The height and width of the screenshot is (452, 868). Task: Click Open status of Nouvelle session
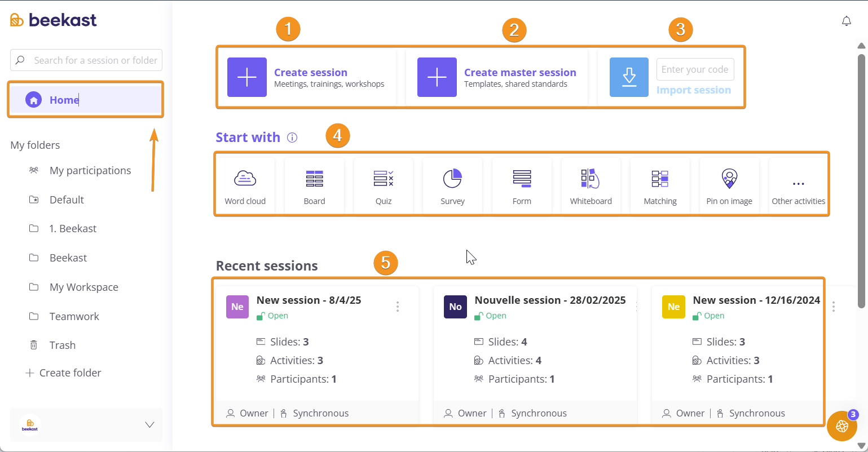tap(491, 316)
